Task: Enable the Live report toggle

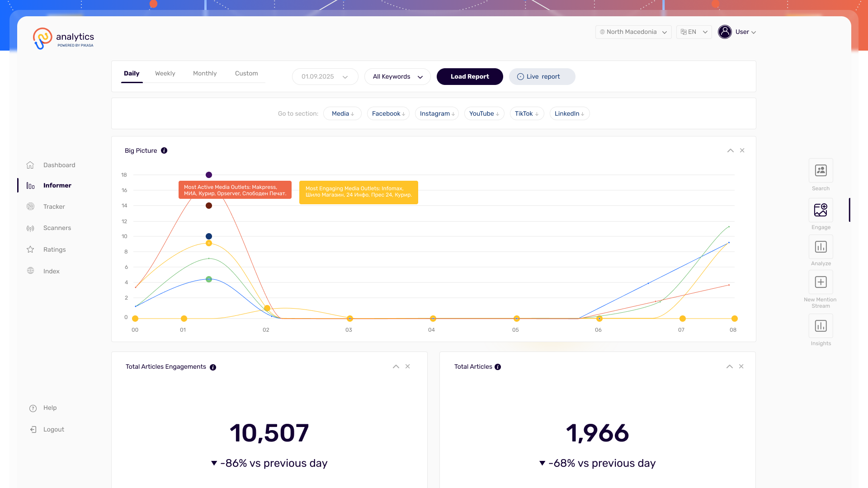Action: [542, 76]
